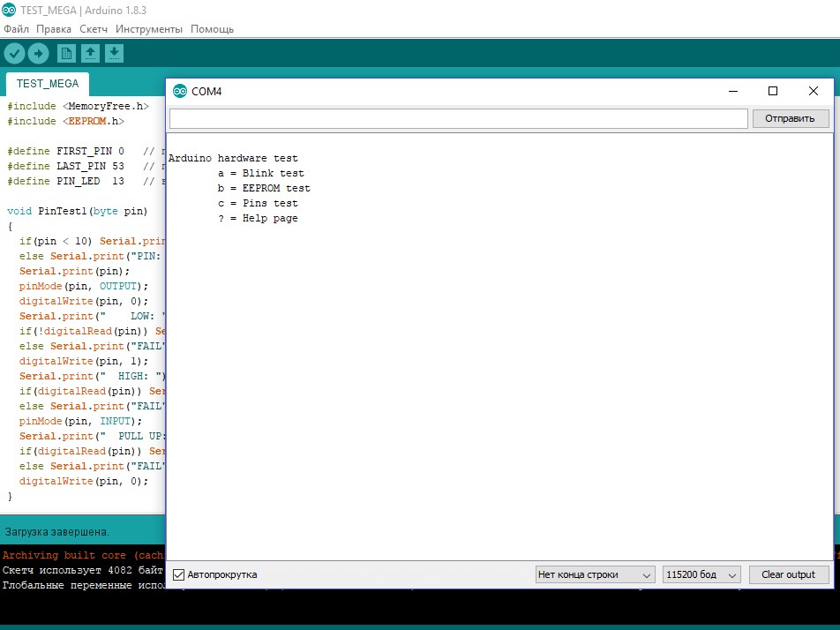Expand the line ending dropdown "Нет конца строки"
The width and height of the screenshot is (840, 630).
point(595,574)
